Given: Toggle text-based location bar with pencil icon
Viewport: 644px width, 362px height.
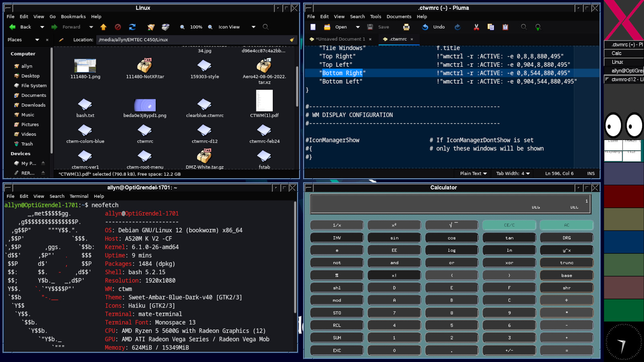Looking at the screenshot, I should coord(61,40).
